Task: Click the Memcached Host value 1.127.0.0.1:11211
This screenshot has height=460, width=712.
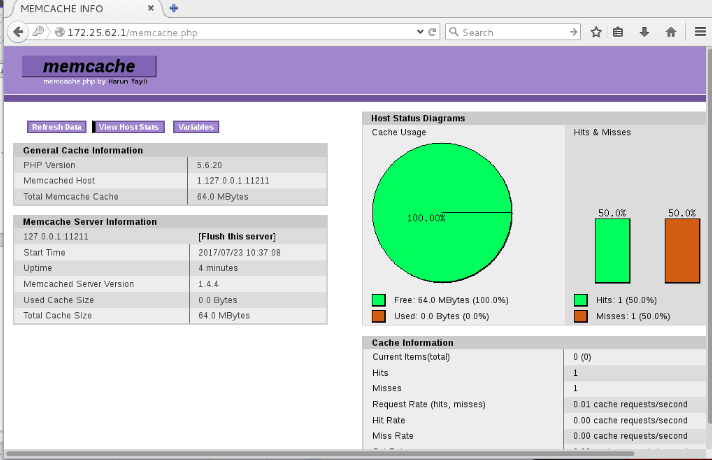Action: coord(233,181)
